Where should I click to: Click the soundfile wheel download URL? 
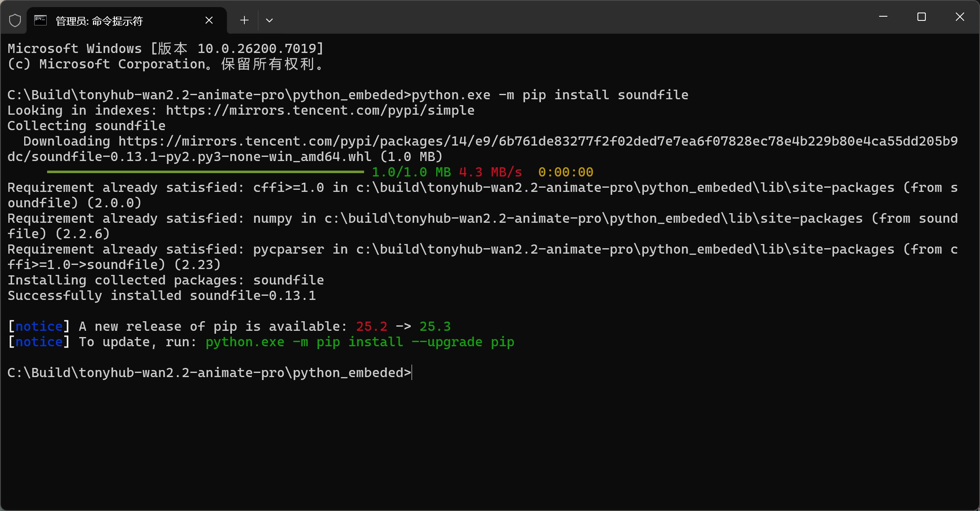point(538,141)
